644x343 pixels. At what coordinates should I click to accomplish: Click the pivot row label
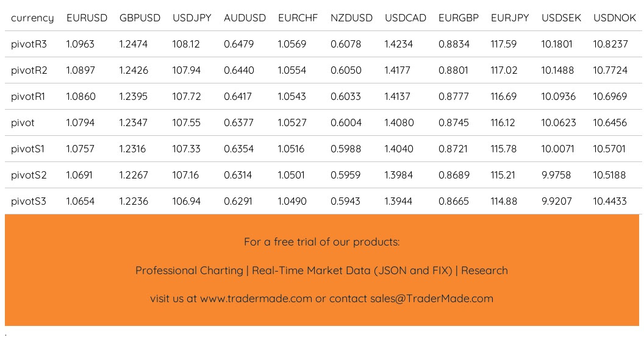click(x=23, y=122)
